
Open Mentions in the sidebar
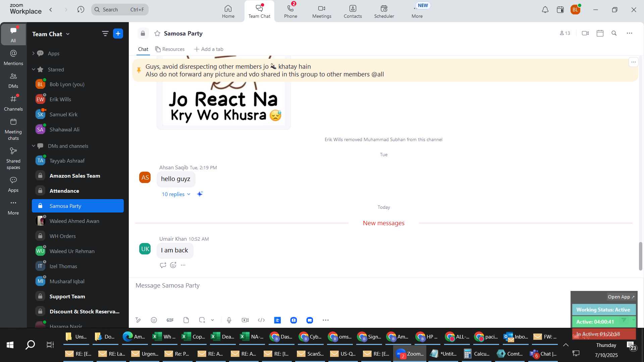tap(13, 58)
